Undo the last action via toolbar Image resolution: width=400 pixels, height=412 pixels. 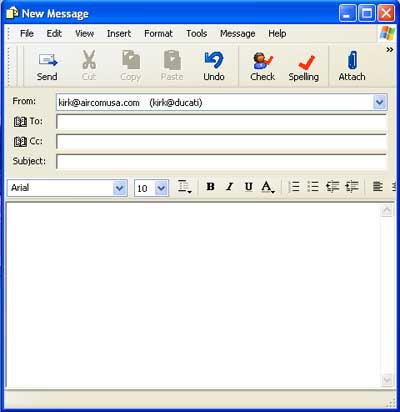tap(214, 67)
